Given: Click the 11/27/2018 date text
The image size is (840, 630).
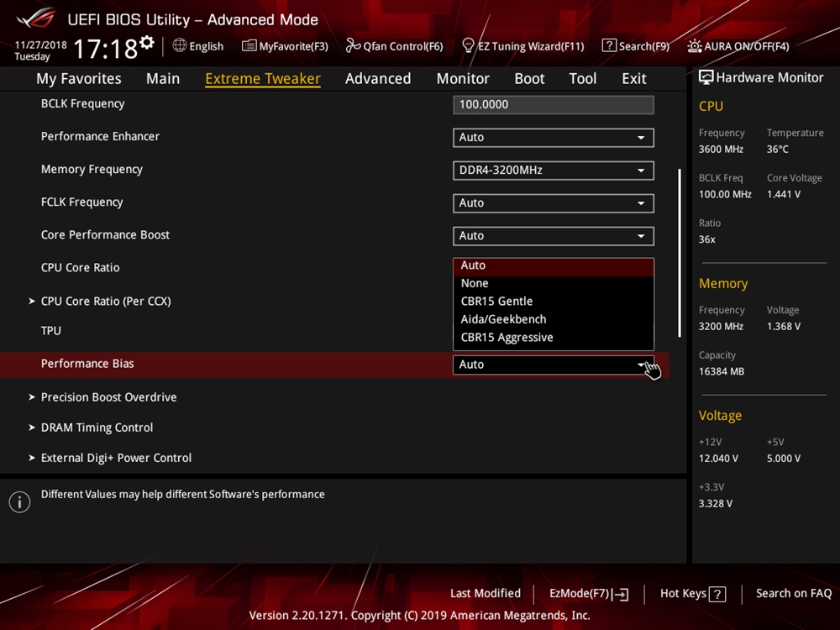Looking at the screenshot, I should coord(40,45).
